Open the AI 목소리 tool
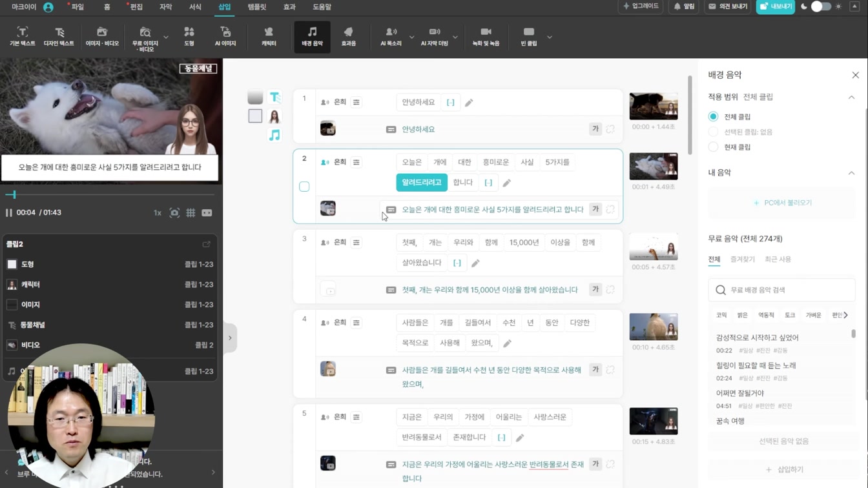The image size is (868, 488). 391,37
